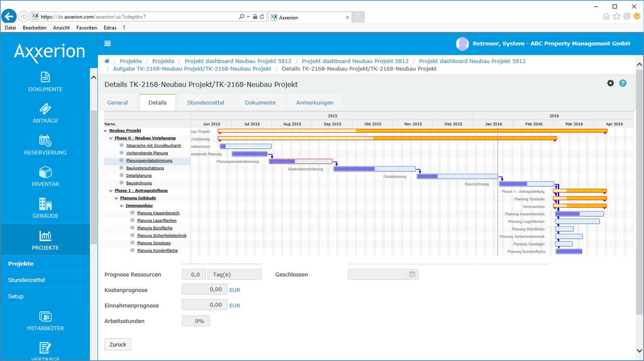644x361 pixels.
Task: Open the Bearbeiten browser menu
Action: 34,28
